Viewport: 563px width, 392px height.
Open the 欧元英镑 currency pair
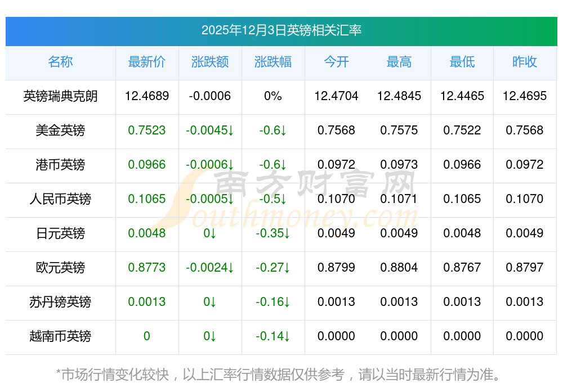point(60,268)
